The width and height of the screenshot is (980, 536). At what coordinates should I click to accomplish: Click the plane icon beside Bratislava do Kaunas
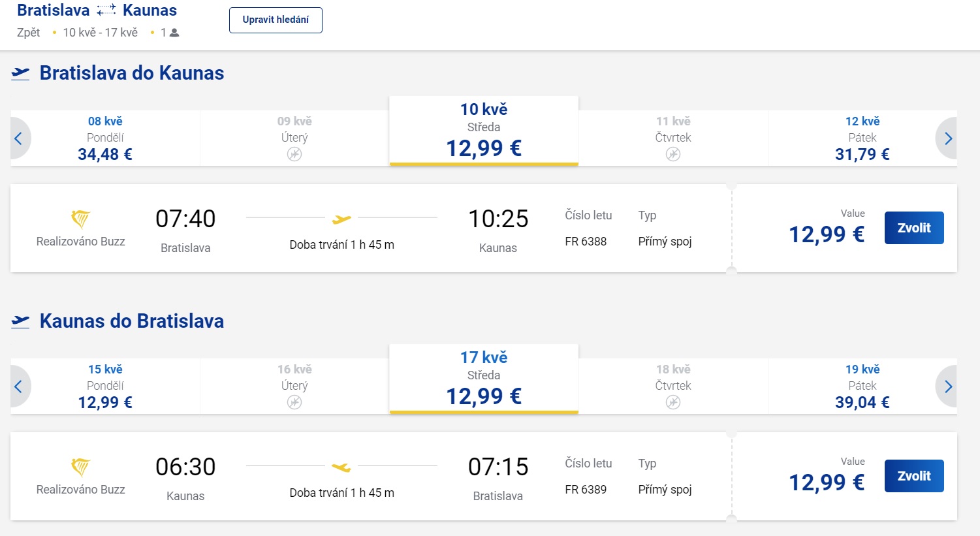click(x=21, y=73)
